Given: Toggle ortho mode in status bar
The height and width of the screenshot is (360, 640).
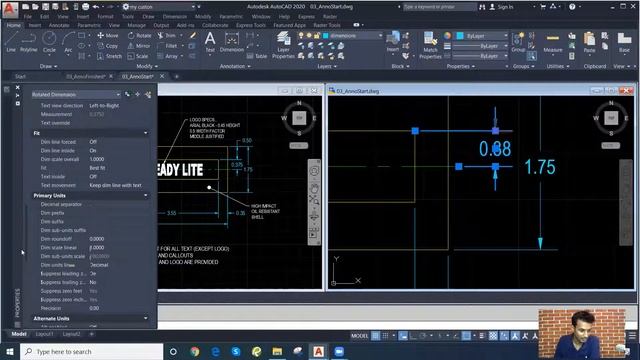Looking at the screenshot, I should click(413, 336).
